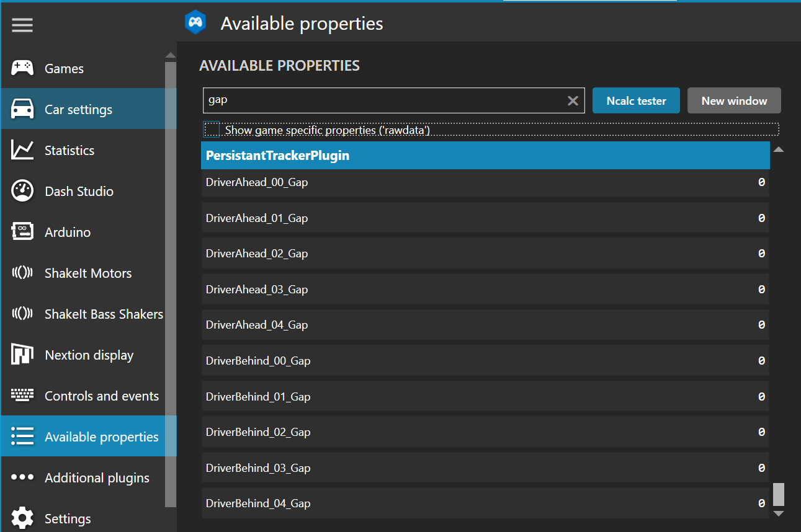Click the Available properties list icon
Viewport: 801px width, 532px height.
point(22,437)
